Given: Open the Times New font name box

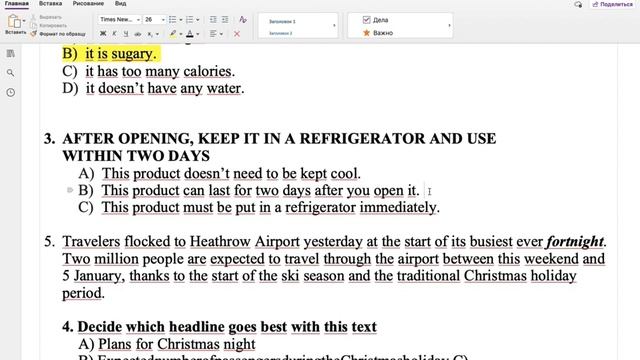Looking at the screenshot, I should pos(119,20).
